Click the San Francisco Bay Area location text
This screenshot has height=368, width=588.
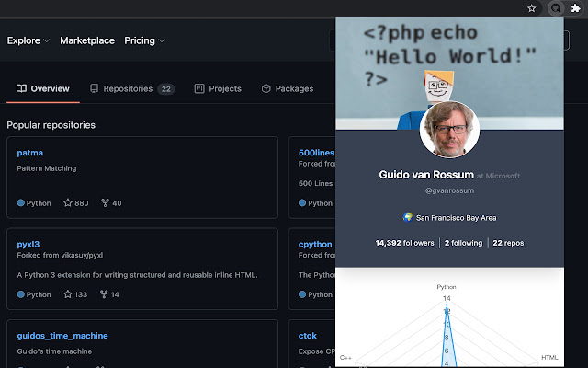coord(456,218)
